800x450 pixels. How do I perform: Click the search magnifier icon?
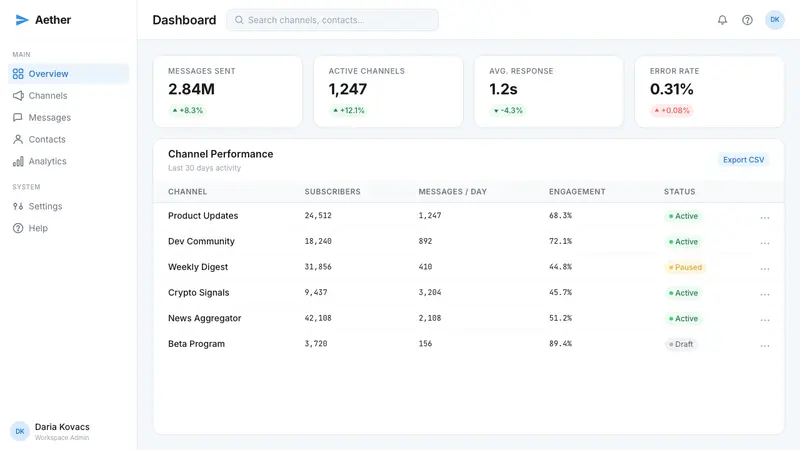pyautogui.click(x=239, y=20)
